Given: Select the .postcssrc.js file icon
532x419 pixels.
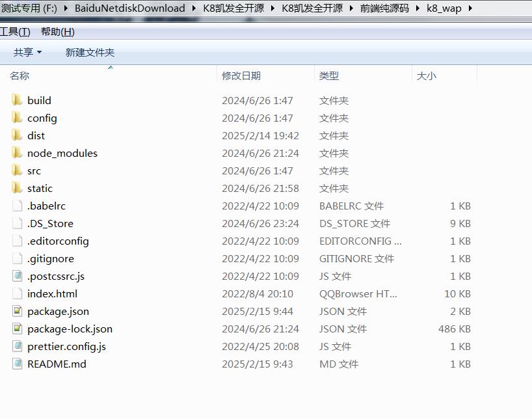Looking at the screenshot, I should click(17, 276).
